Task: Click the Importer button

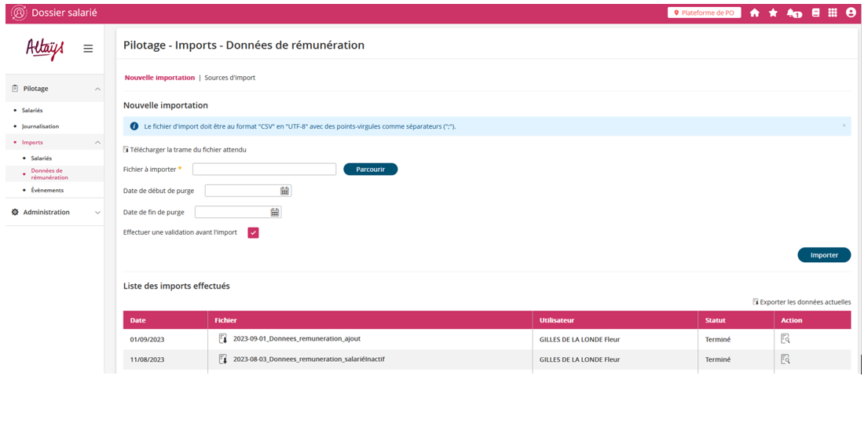Action: 823,255
